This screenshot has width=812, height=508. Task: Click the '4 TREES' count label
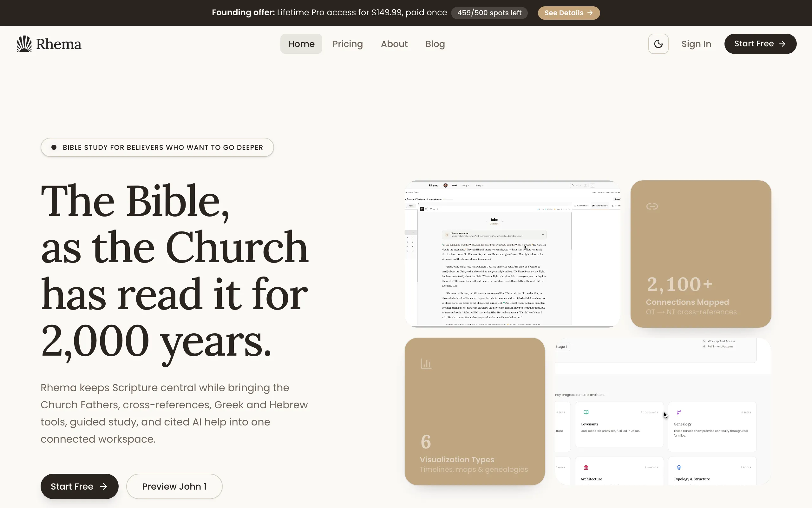click(x=746, y=412)
